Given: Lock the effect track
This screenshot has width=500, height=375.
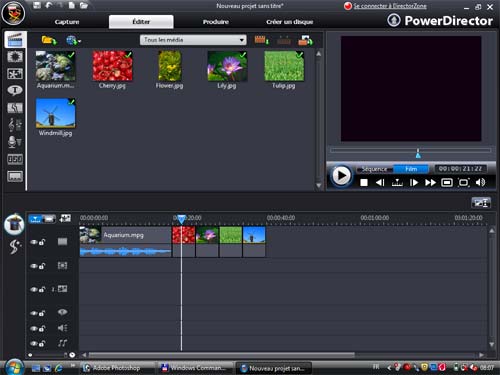Looking at the screenshot, I should pyautogui.click(x=42, y=266).
